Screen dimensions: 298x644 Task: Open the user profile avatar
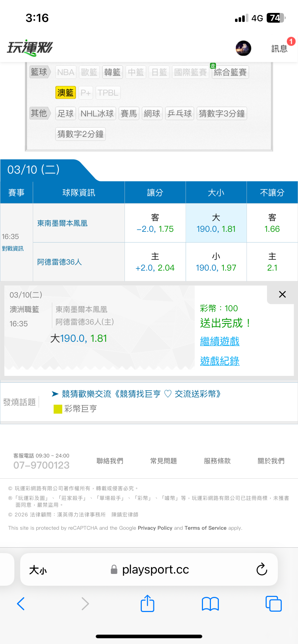pyautogui.click(x=243, y=48)
